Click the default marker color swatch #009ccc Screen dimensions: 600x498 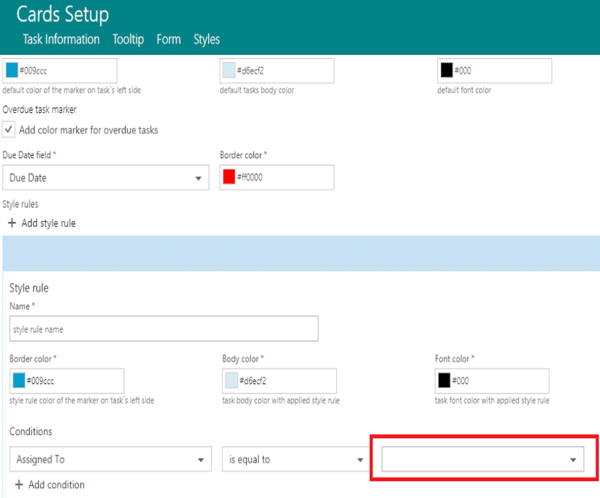[12, 70]
